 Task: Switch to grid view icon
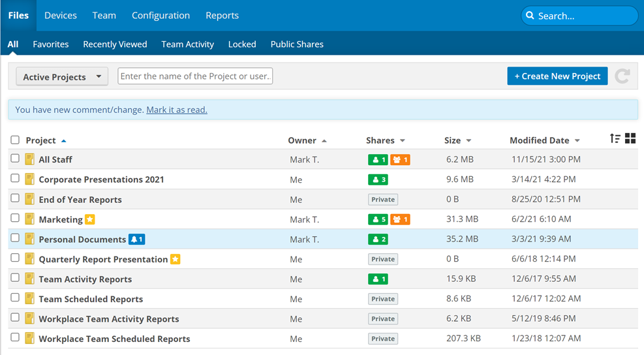(x=630, y=138)
